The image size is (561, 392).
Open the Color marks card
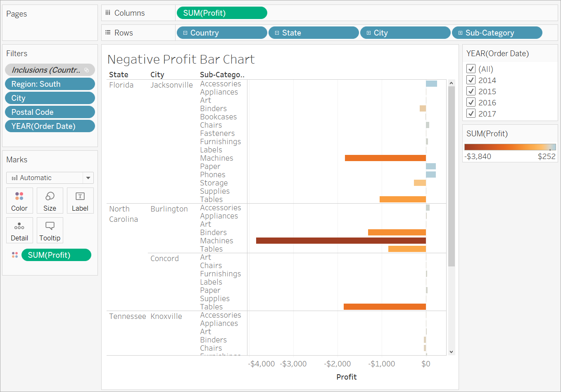click(x=19, y=200)
